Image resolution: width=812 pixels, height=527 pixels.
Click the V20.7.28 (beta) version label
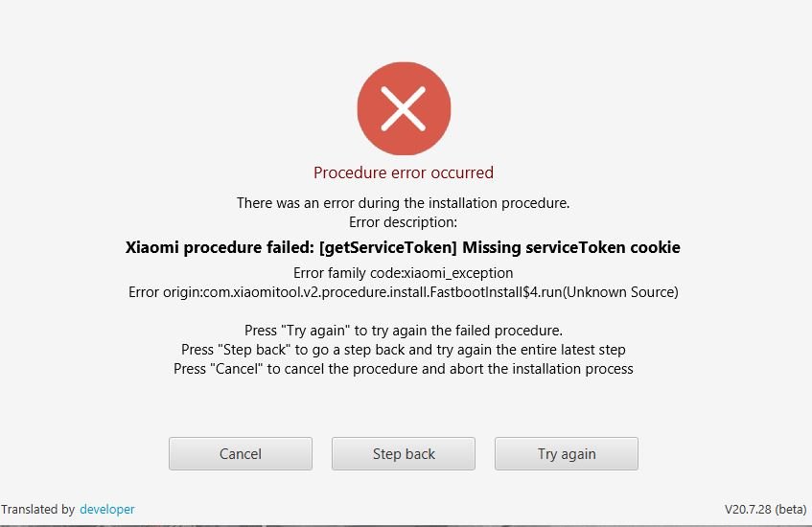[x=765, y=510]
